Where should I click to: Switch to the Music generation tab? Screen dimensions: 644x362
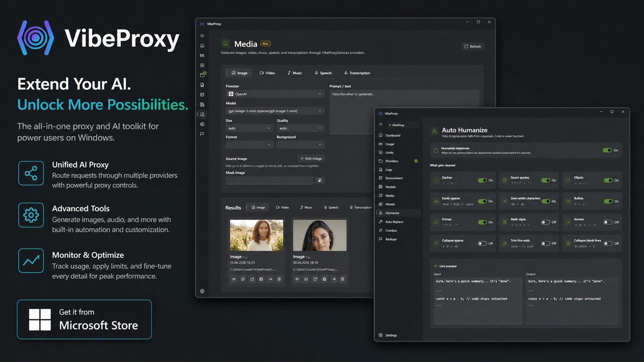pos(295,73)
